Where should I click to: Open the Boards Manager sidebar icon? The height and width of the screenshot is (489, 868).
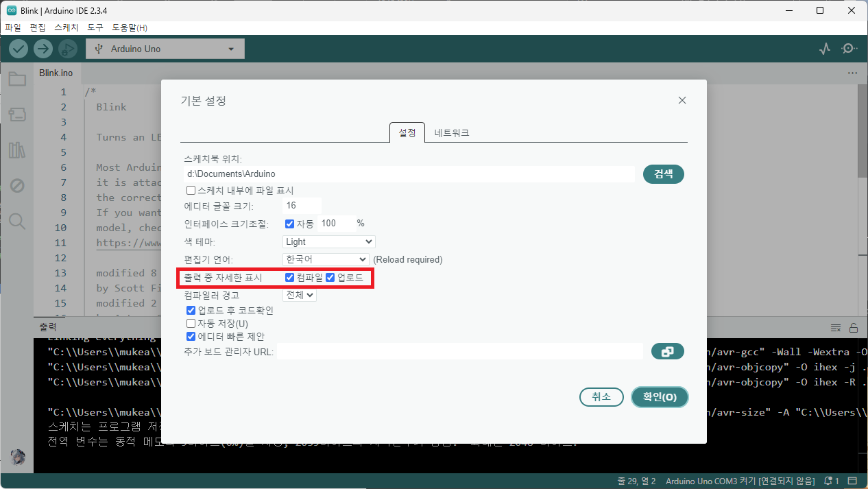17,115
